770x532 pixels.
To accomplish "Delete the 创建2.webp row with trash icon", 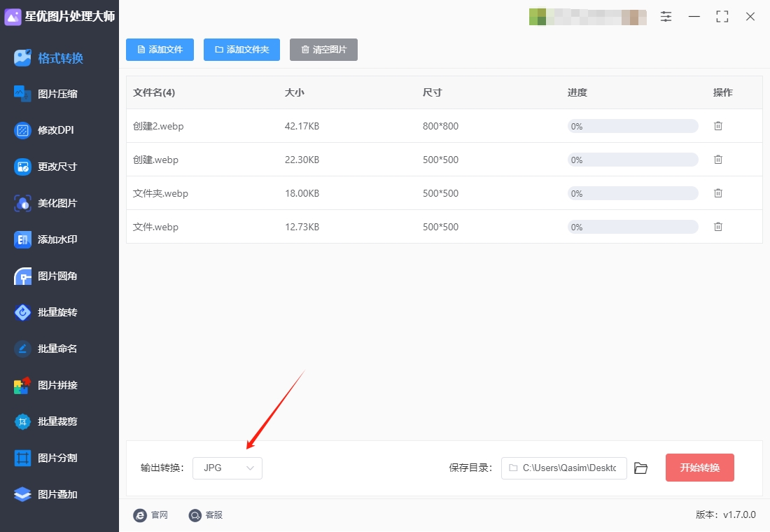I will (718, 126).
